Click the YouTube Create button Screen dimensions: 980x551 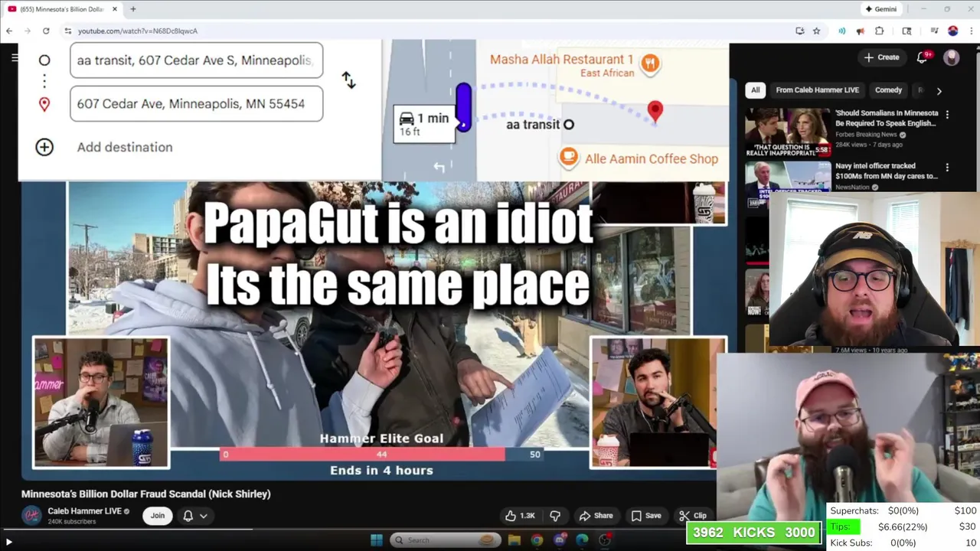coord(881,57)
